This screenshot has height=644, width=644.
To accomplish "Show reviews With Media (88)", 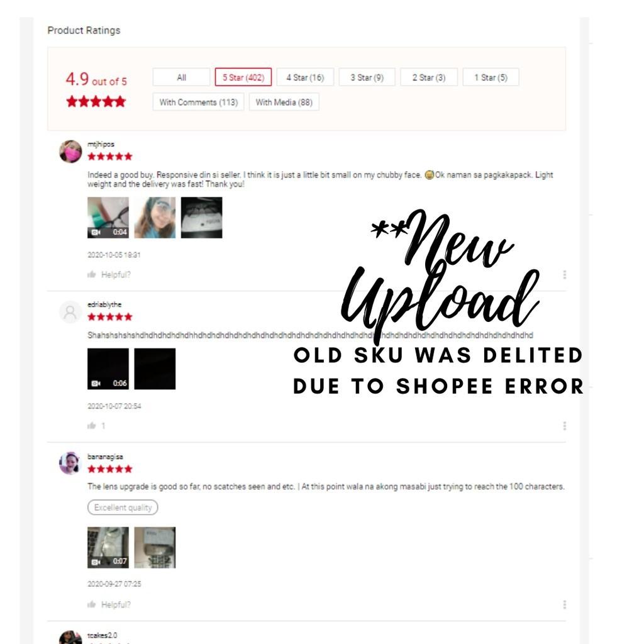I will 284,102.
